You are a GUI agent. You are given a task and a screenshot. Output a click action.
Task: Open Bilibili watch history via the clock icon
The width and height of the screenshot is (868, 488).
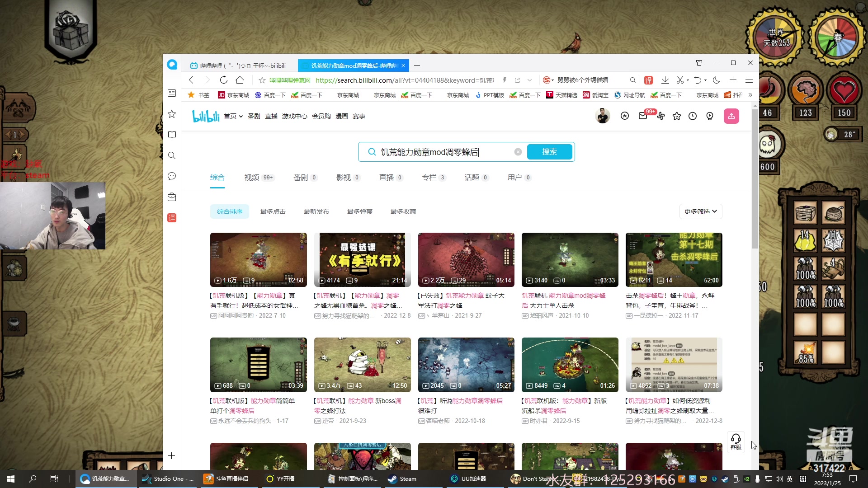[693, 116]
